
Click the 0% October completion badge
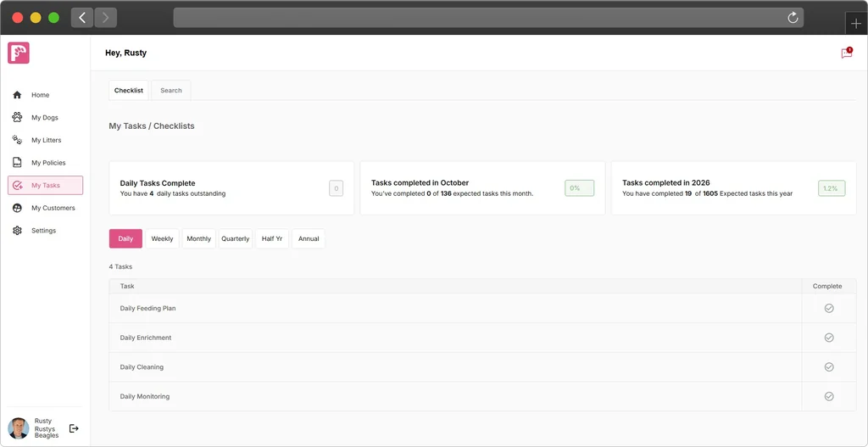point(579,188)
